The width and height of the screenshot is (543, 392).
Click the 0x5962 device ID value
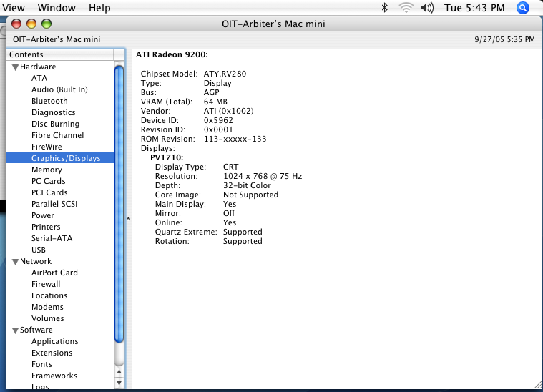(218, 120)
